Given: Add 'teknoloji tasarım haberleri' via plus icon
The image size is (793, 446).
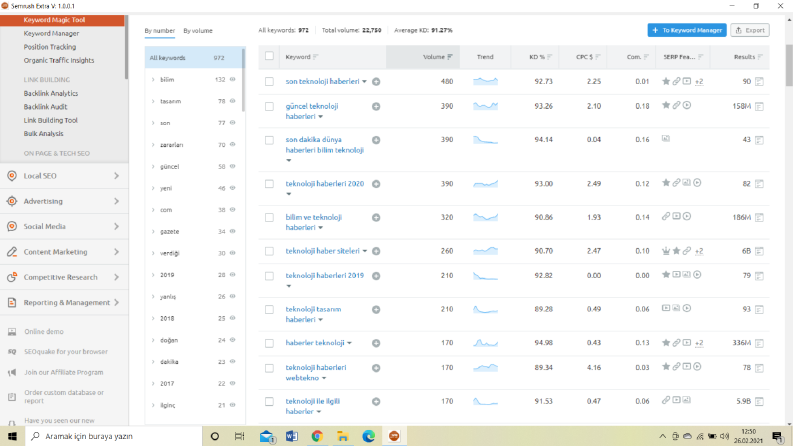Looking at the screenshot, I should tap(376, 309).
